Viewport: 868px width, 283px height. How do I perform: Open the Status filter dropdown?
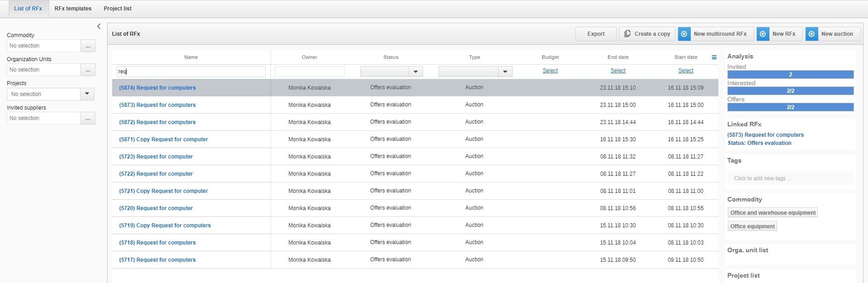point(415,72)
